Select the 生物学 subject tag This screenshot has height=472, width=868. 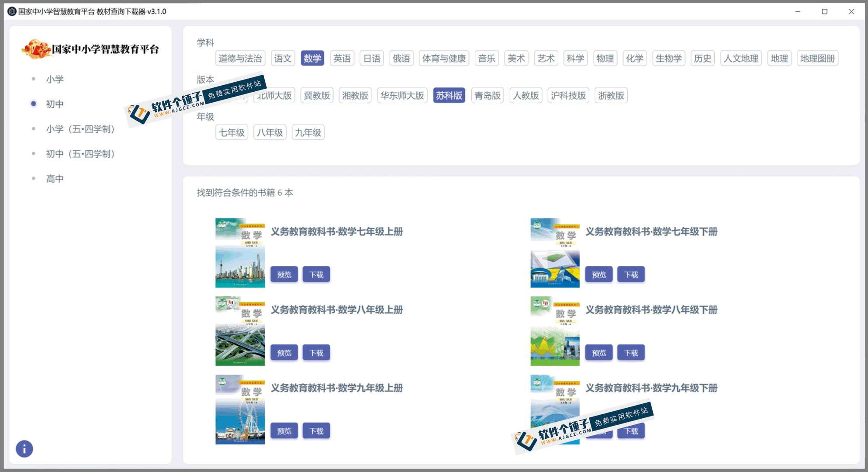(668, 58)
